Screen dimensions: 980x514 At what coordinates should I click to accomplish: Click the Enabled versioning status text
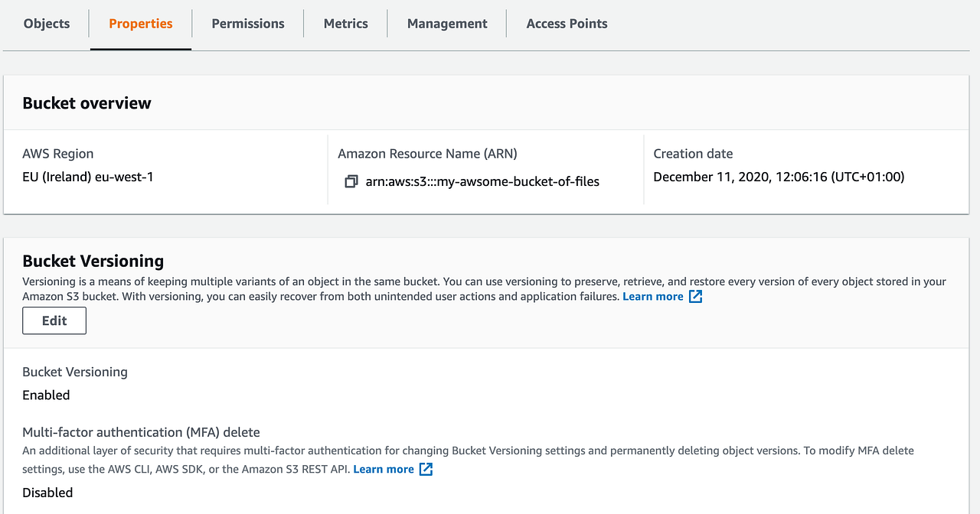pos(46,395)
